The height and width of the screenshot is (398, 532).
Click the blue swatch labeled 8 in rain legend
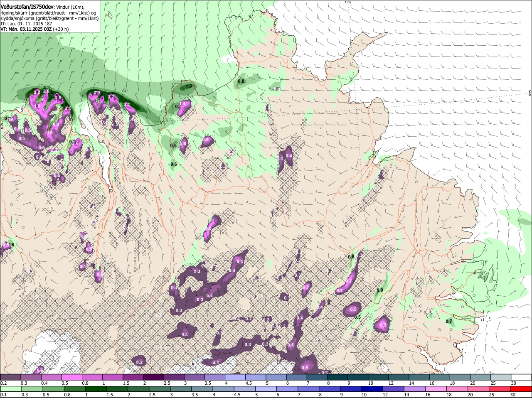329,389
